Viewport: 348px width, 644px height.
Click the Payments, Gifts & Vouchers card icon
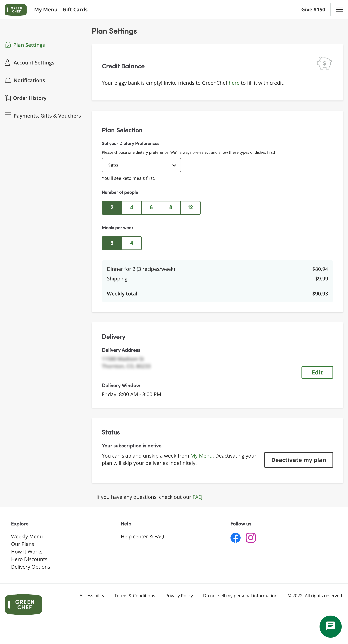(7, 115)
